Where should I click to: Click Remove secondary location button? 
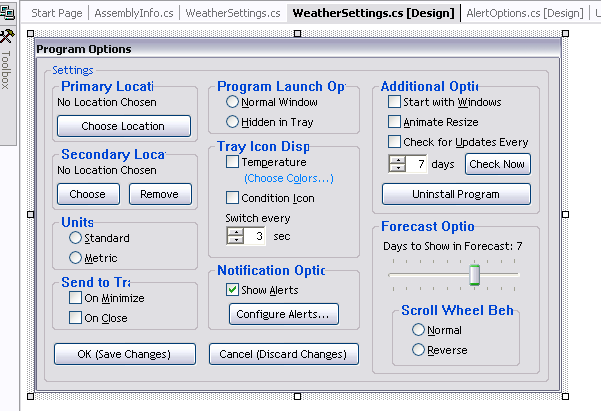(x=160, y=194)
